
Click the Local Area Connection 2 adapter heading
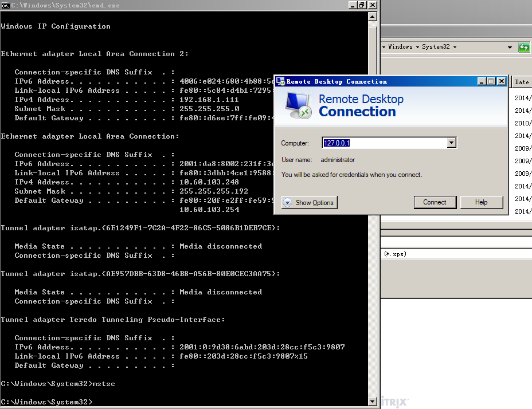click(x=95, y=54)
